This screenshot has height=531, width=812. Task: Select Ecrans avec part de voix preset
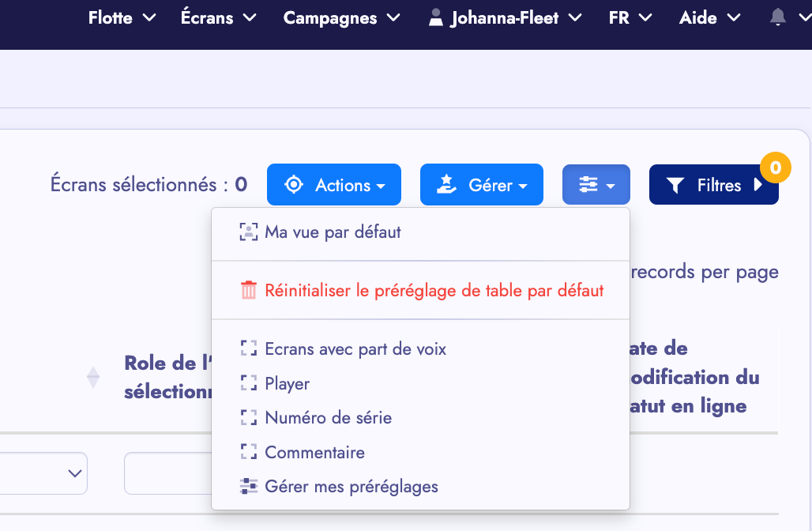click(x=355, y=348)
